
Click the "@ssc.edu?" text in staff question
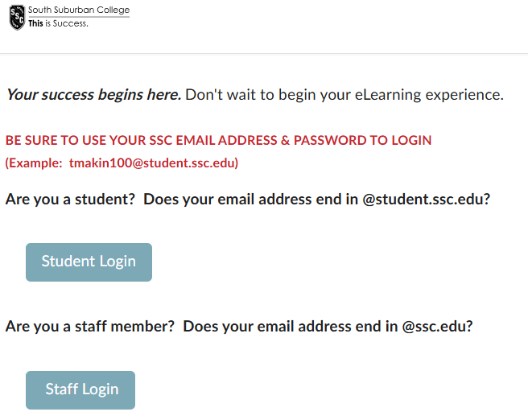coord(437,327)
